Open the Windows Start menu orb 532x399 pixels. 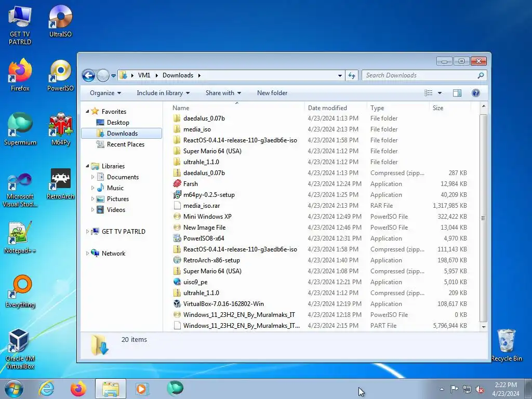coord(14,389)
